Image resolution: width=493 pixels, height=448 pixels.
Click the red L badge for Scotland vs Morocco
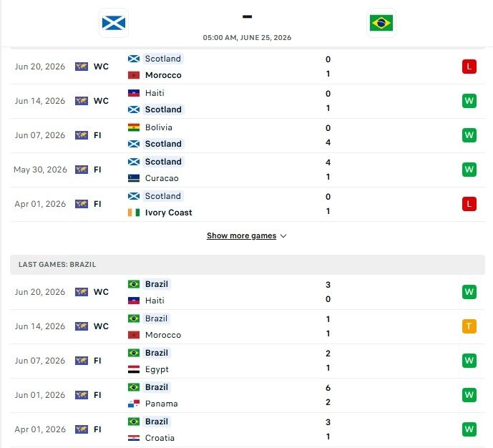[469, 67]
